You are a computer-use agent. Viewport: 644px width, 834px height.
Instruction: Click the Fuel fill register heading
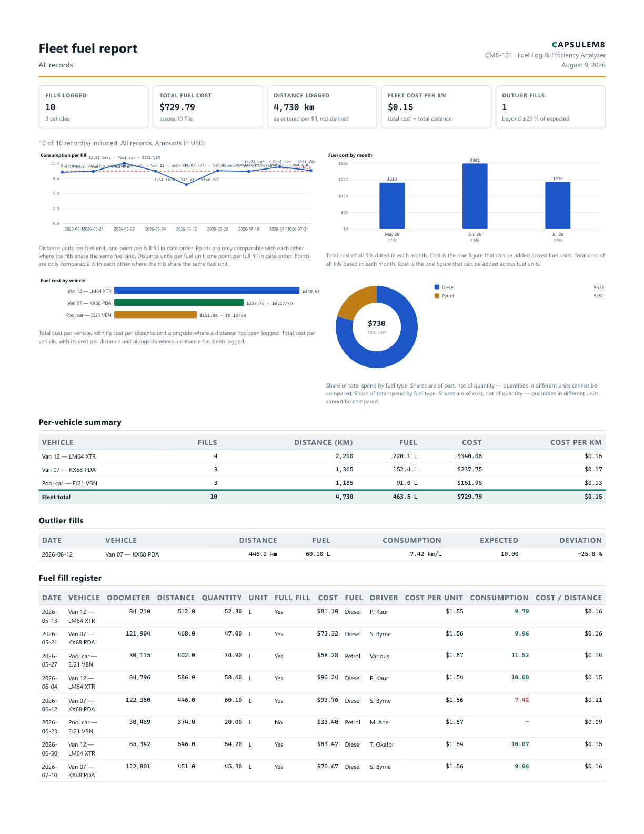70,578
